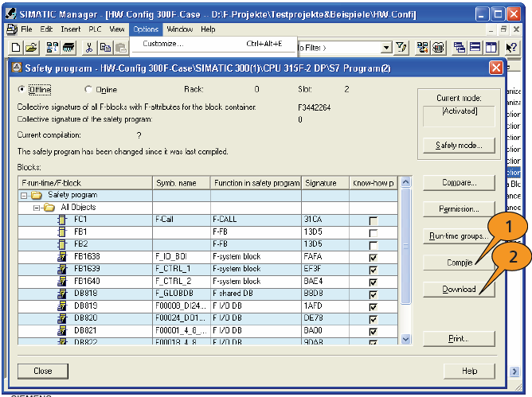
Task: Click the filter funnel icon in toolbar
Action: (401, 48)
